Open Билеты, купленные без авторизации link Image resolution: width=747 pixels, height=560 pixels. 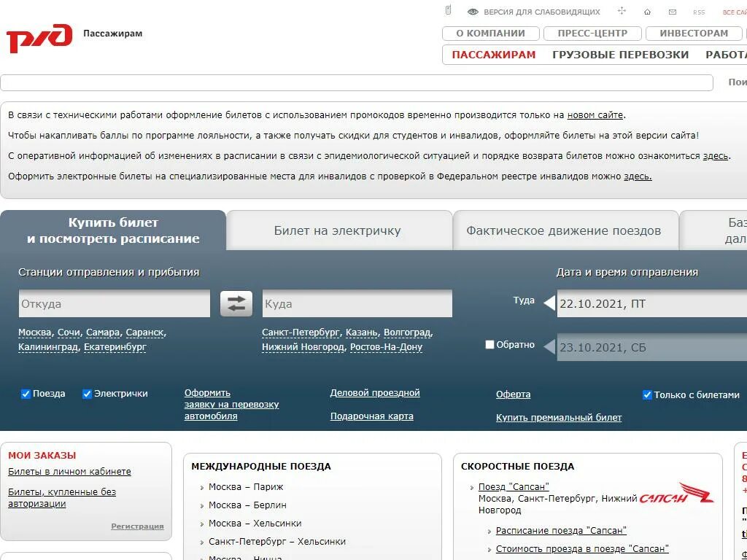tap(62, 497)
